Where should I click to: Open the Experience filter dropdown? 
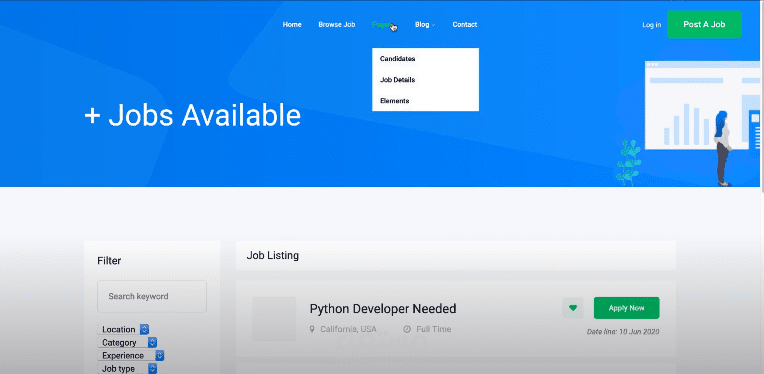point(131,355)
